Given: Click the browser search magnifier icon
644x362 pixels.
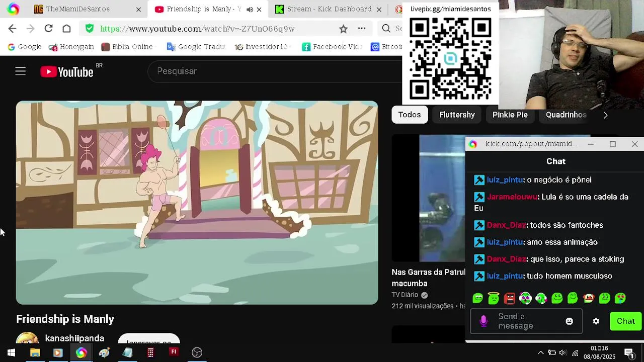Looking at the screenshot, I should 386,29.
